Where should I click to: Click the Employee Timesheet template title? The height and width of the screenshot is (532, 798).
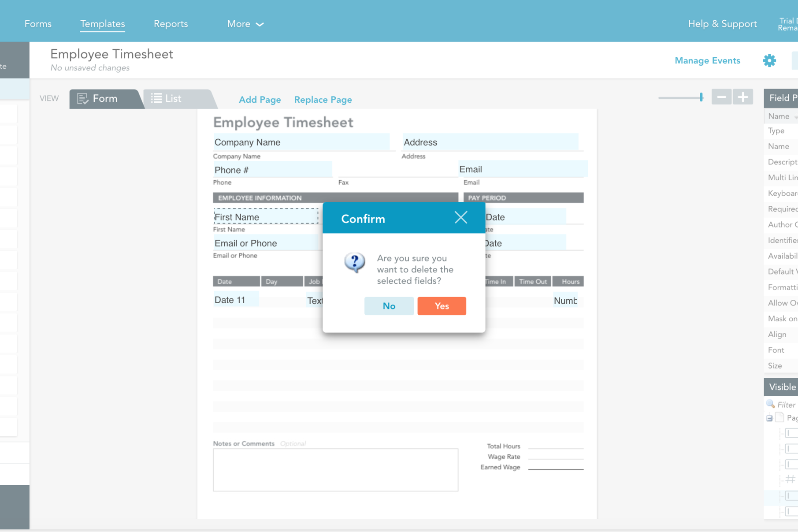point(111,54)
